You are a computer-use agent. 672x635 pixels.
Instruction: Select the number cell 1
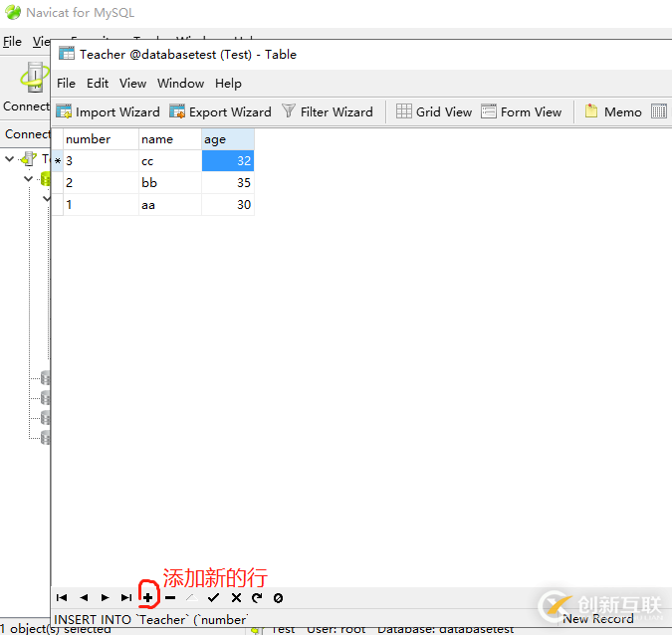click(x=101, y=205)
